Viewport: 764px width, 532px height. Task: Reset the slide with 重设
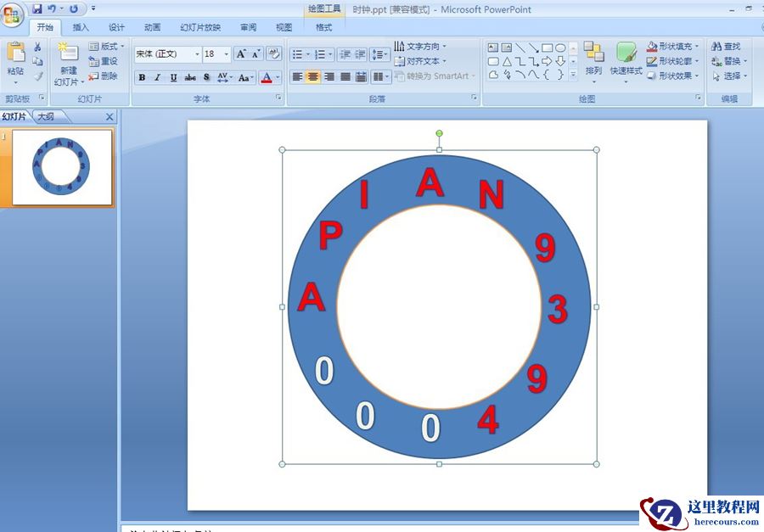coord(104,61)
